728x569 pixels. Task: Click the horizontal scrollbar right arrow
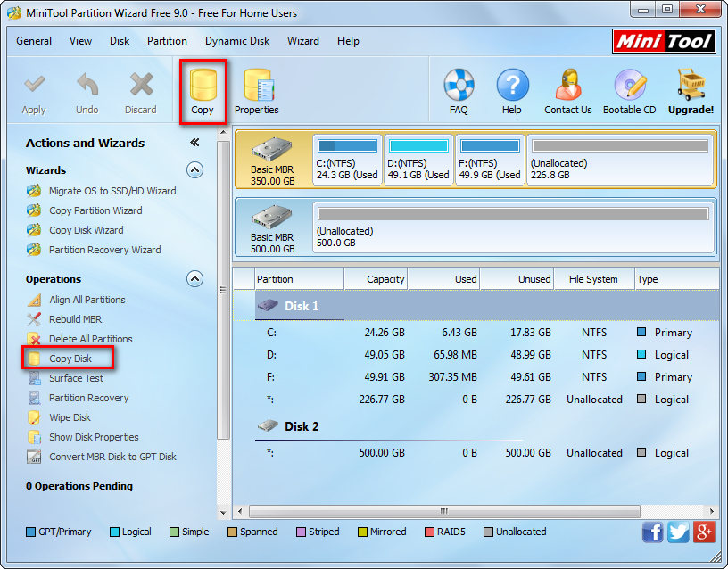[712, 511]
